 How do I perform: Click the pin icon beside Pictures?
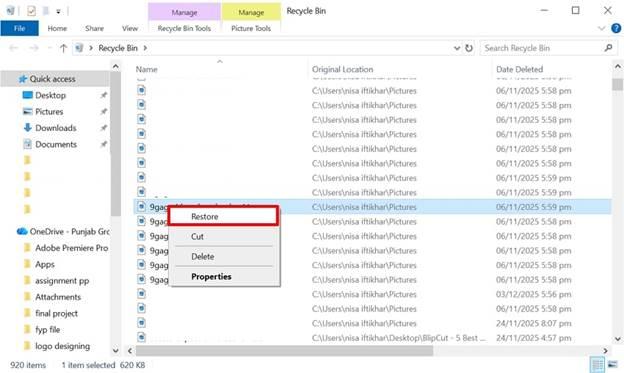point(103,111)
